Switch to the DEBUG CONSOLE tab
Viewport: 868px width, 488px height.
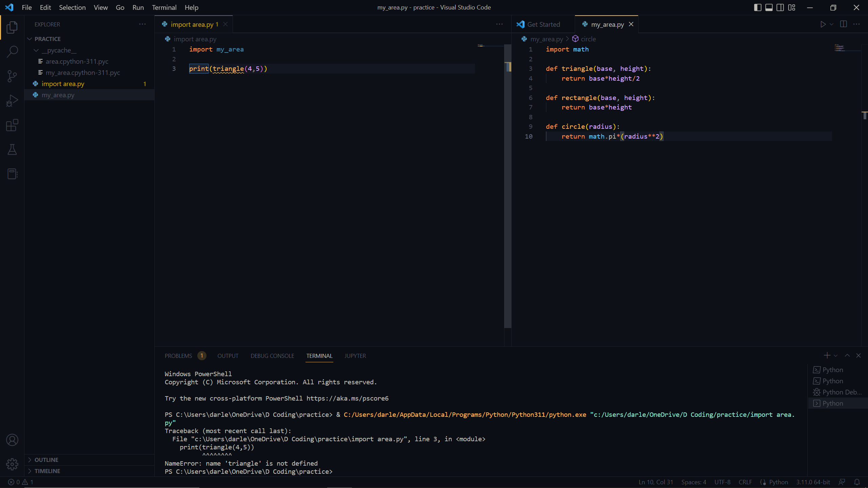tap(272, 356)
